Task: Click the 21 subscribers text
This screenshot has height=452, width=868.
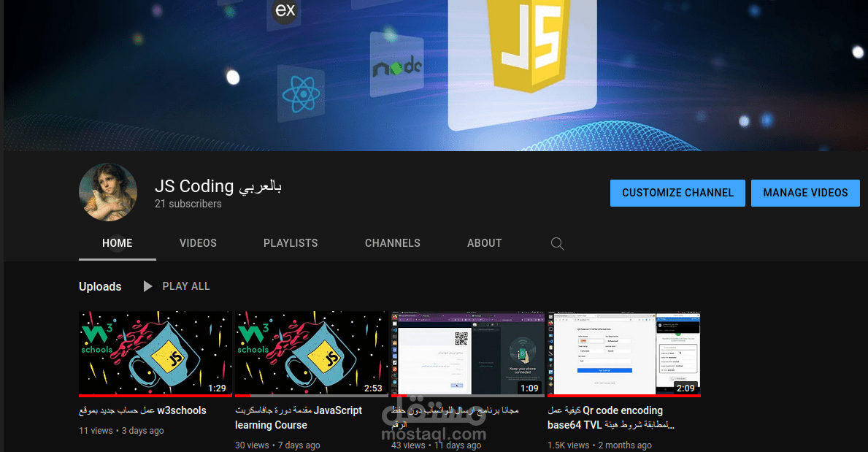Action: 188,204
